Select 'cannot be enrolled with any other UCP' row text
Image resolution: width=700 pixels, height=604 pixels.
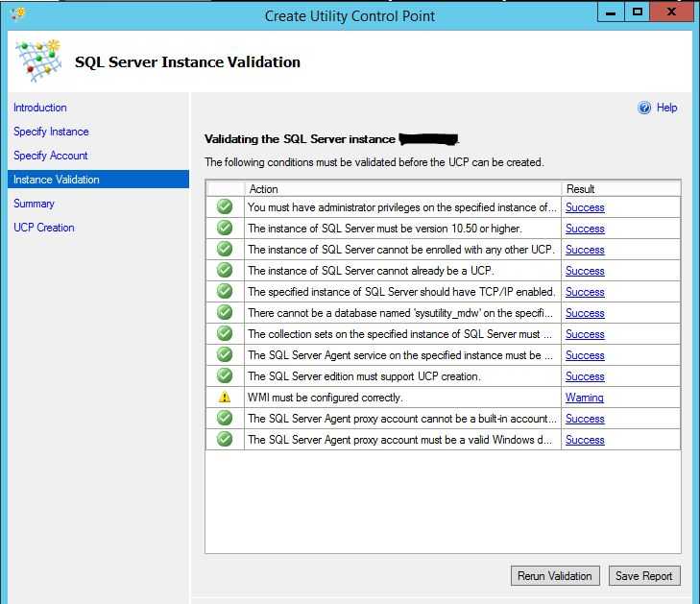point(401,249)
